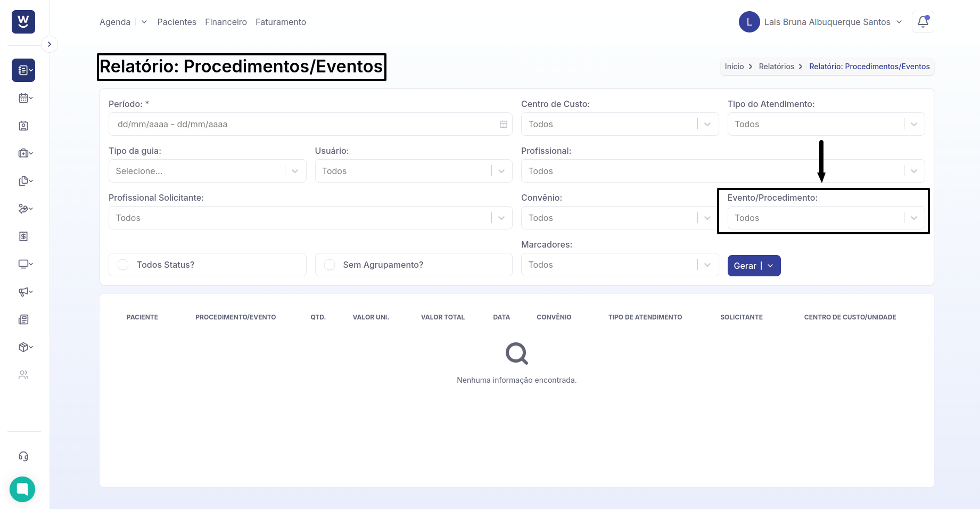The width and height of the screenshot is (980, 509).
Task: Expand the sidebar with the arrow toggle
Action: click(49, 44)
